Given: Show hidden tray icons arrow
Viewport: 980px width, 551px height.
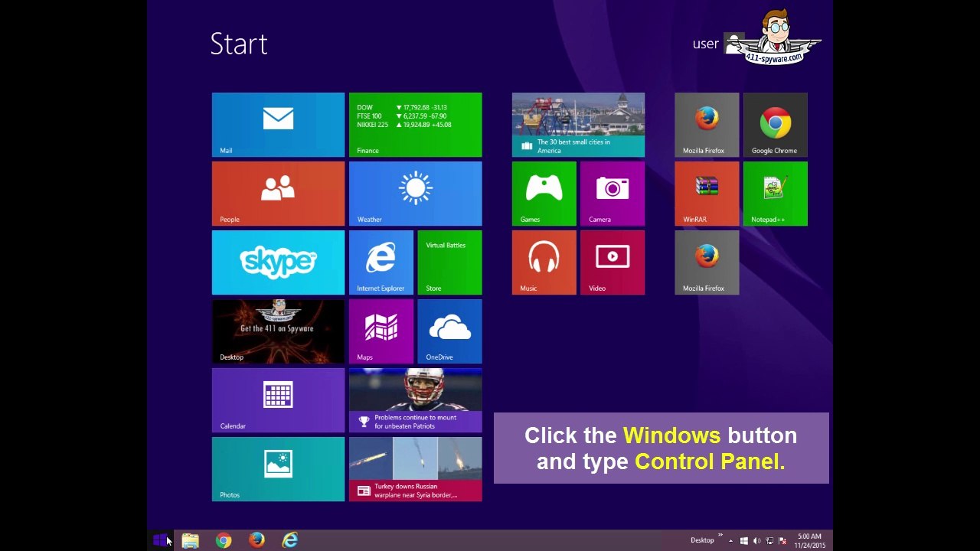Looking at the screenshot, I should [x=730, y=541].
